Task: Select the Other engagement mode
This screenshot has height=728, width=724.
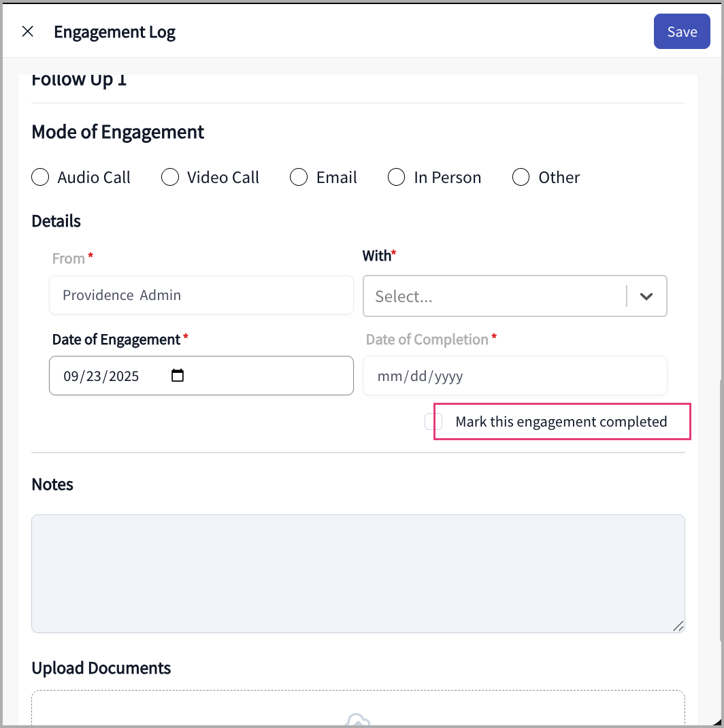Action: (x=521, y=178)
